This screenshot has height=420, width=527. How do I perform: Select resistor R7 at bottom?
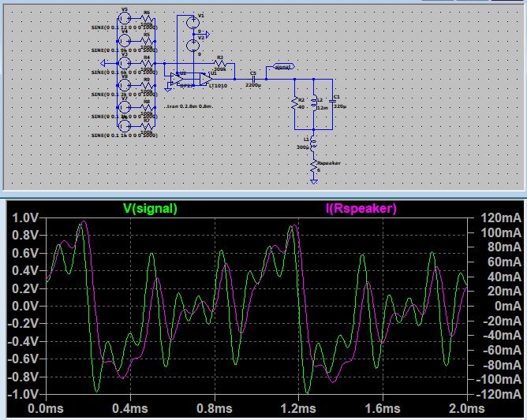point(147,126)
